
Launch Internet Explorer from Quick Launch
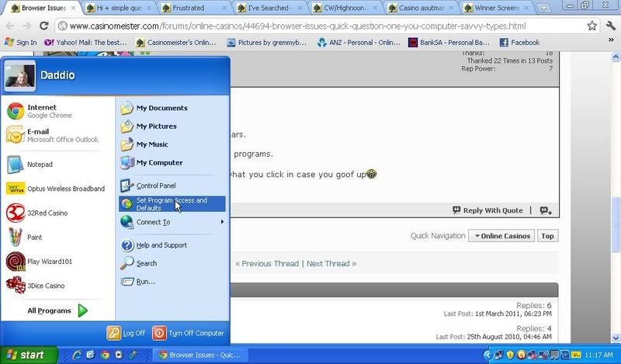tap(77, 355)
